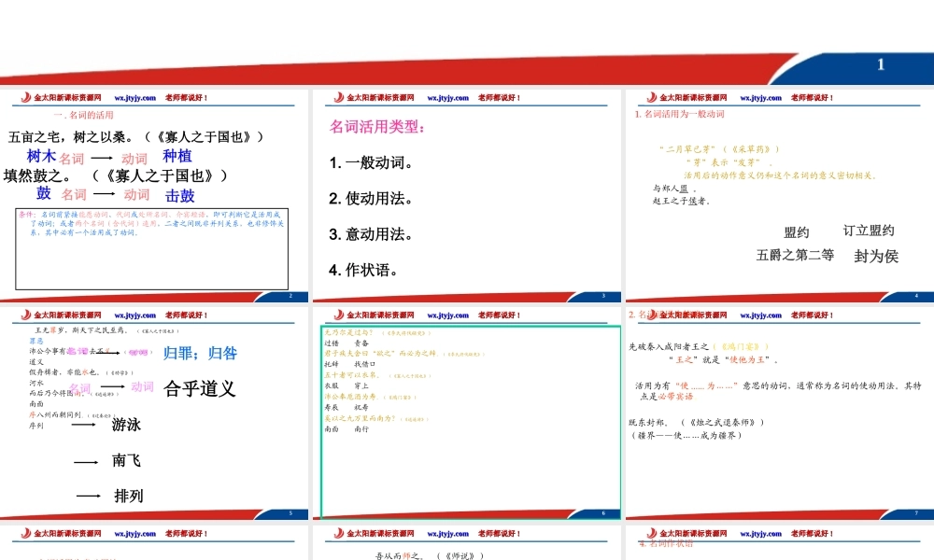Image resolution: width=934 pixels, height=560 pixels.
Task: Select the red-and-blue banner slide numbered 1
Action: pyautogui.click(x=467, y=42)
